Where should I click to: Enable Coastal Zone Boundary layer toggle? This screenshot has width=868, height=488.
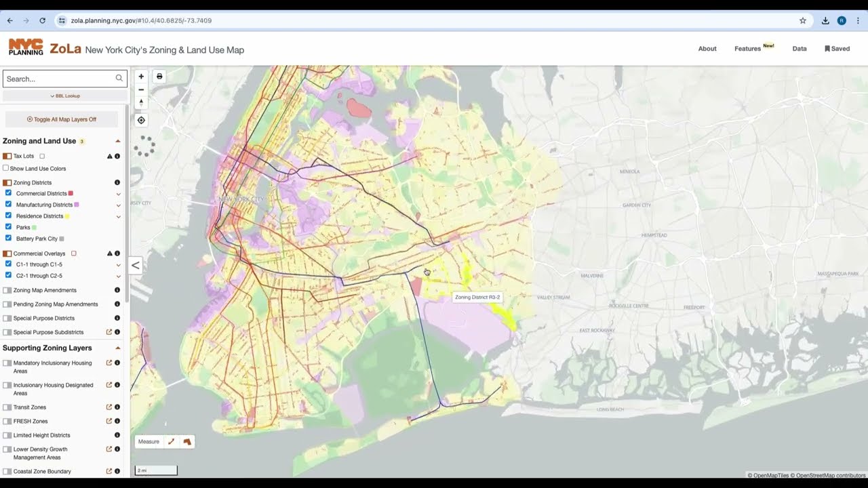[7, 471]
